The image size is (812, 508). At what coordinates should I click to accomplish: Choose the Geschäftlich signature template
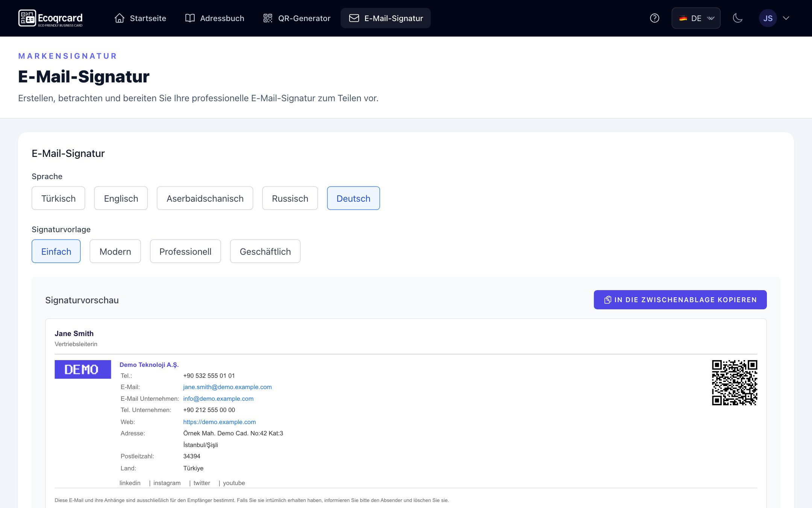(x=265, y=251)
